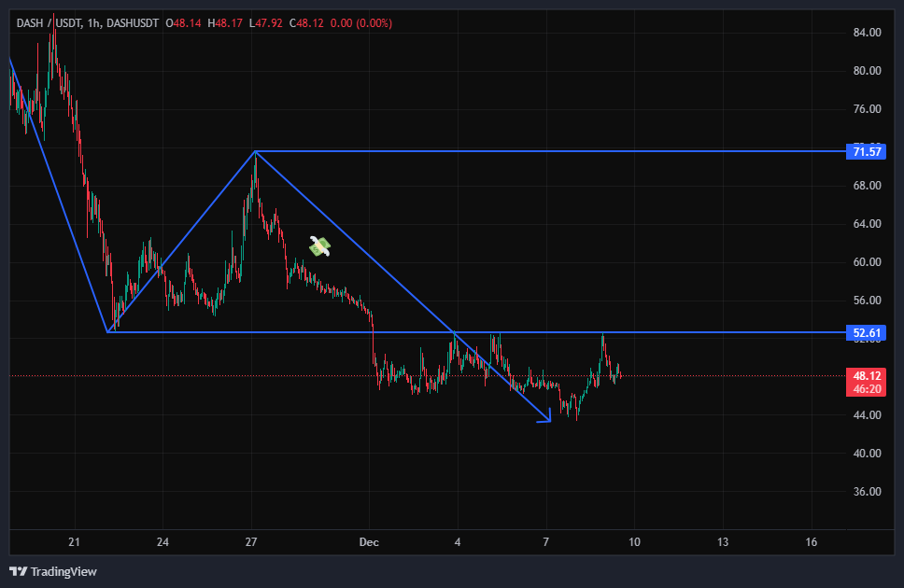Click the 46:20 candle countdown timer
The width and height of the screenshot is (904, 588).
[866, 388]
